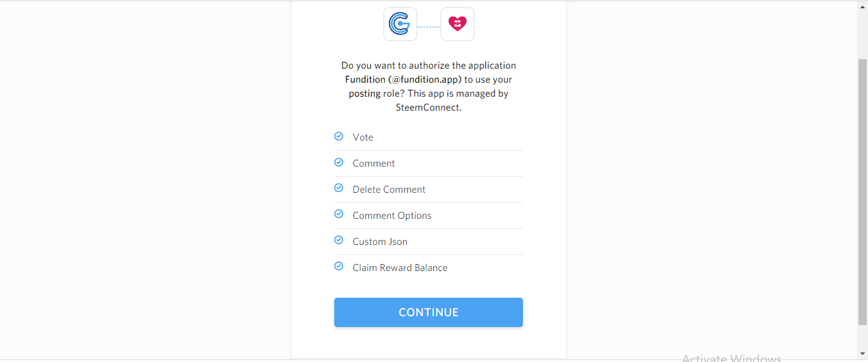The image size is (868, 362).
Task: Select the Delete Comment permission text
Action: pos(389,190)
